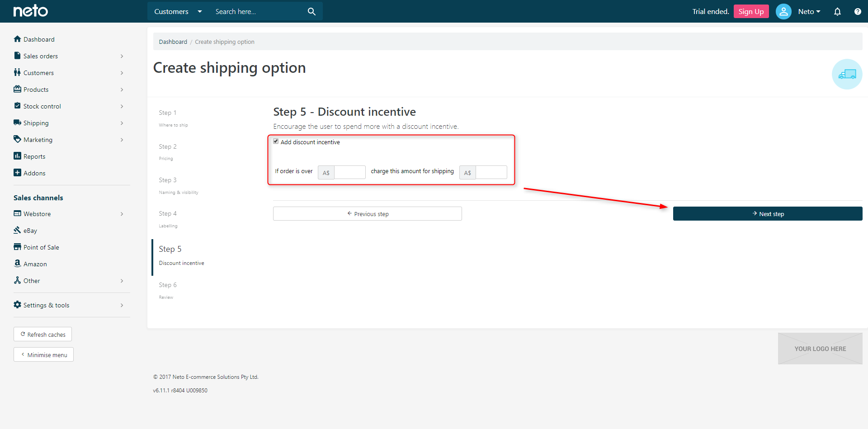Expand the Webstore submenu chevron

pos(122,214)
